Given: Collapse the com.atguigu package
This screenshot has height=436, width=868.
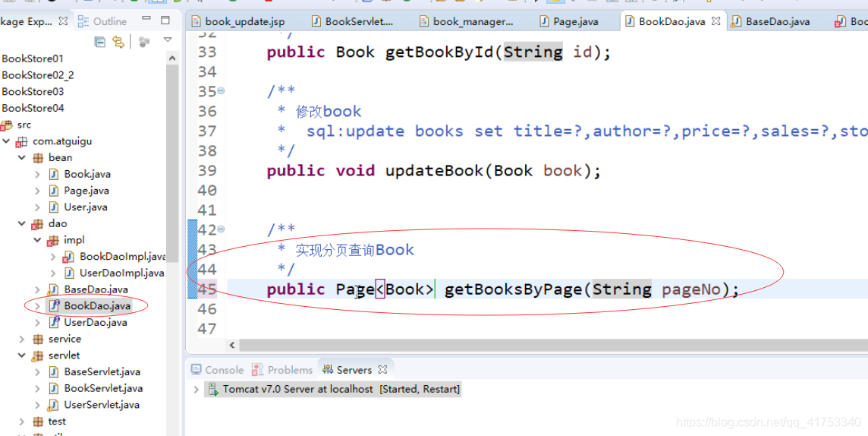Looking at the screenshot, I should click(x=6, y=141).
